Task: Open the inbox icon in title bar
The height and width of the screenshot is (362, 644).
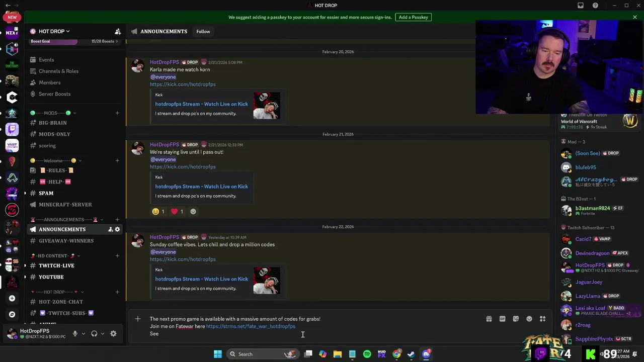Action: 581,6
